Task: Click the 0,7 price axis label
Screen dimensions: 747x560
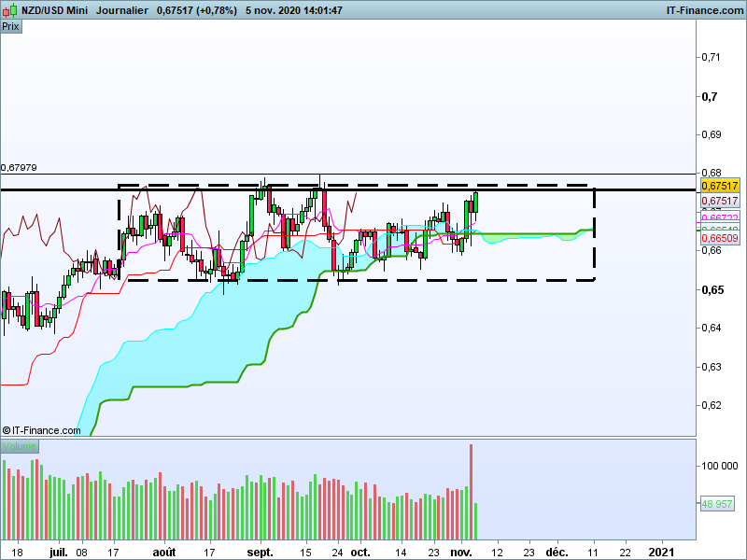Action: 710,97
